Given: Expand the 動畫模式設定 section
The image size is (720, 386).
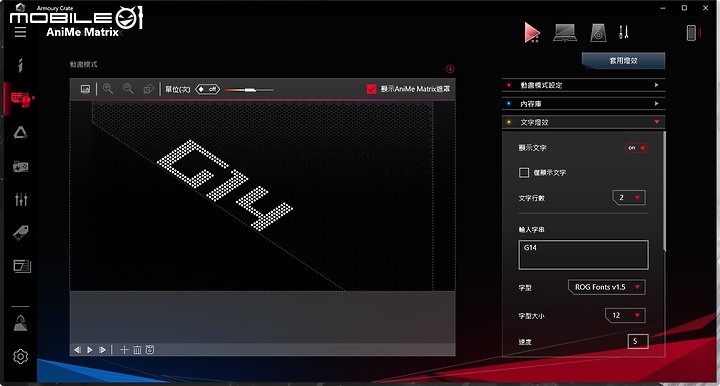Looking at the screenshot, I should pos(583,85).
